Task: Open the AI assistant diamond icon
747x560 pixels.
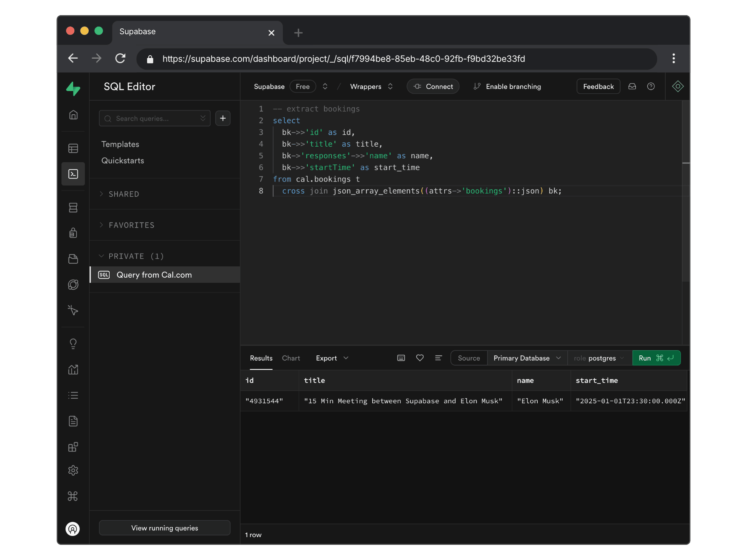Action: (x=678, y=86)
